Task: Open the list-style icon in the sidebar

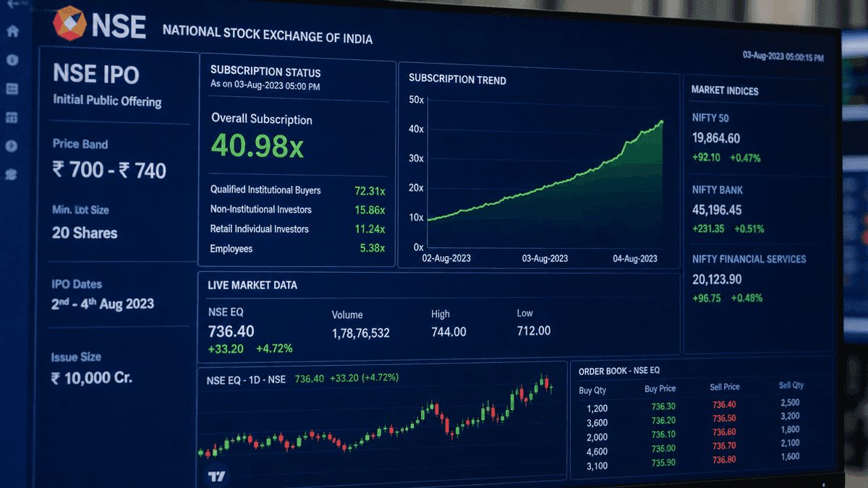Action: coord(12,88)
